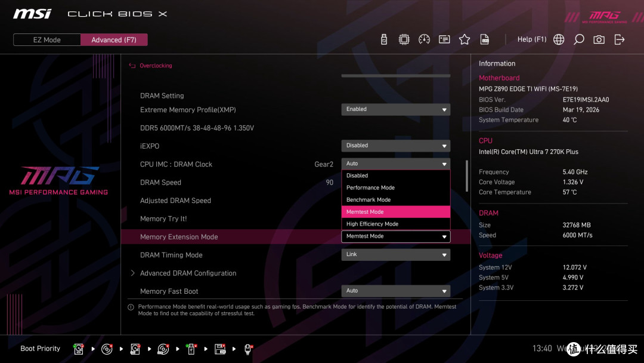Open the DRAM Timing Mode Link dropdown
The height and width of the screenshot is (363, 644).
tap(395, 254)
